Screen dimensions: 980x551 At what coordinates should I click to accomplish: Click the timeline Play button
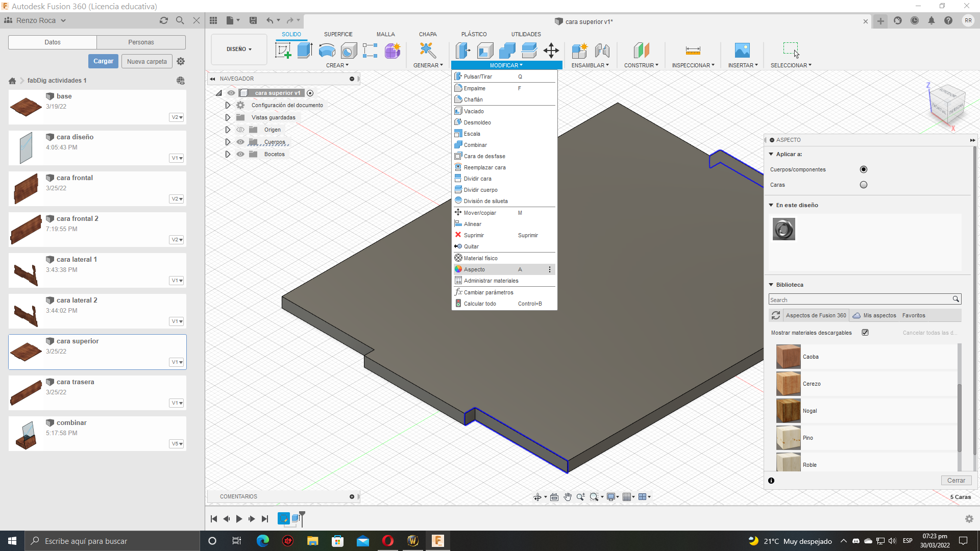pos(239,519)
